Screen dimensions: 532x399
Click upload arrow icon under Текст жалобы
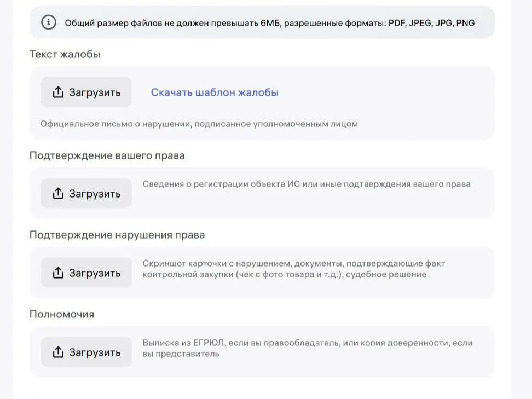pyautogui.click(x=58, y=92)
